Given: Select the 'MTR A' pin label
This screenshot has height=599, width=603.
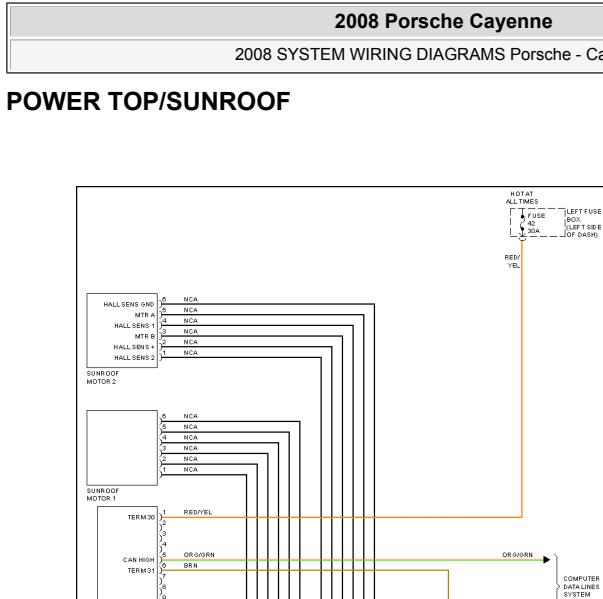Looking at the screenshot, I should click(145, 315).
